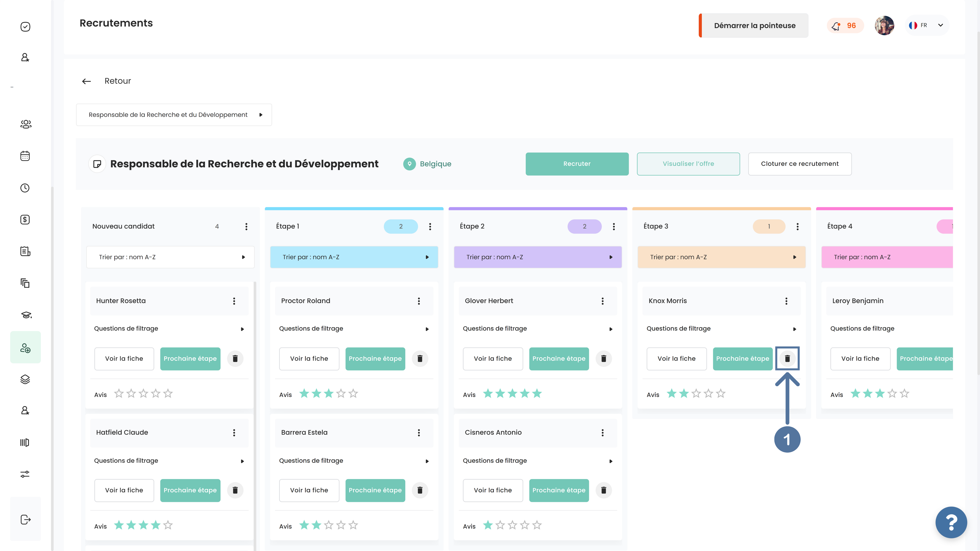
Task: Delete candidate Barrera Estela with trash icon
Action: pyautogui.click(x=420, y=490)
